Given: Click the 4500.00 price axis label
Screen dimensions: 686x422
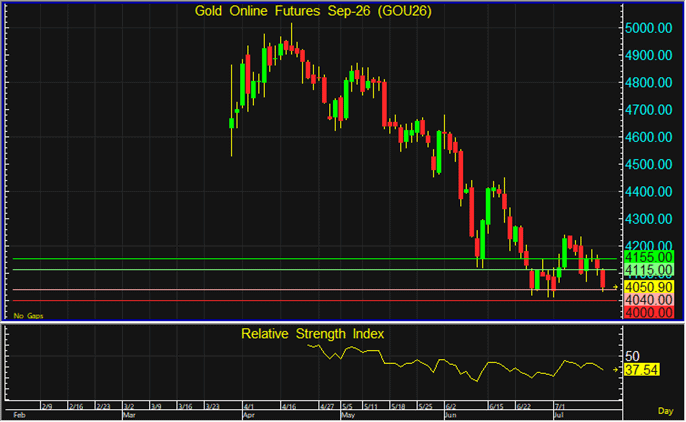Looking at the screenshot, I should (648, 164).
